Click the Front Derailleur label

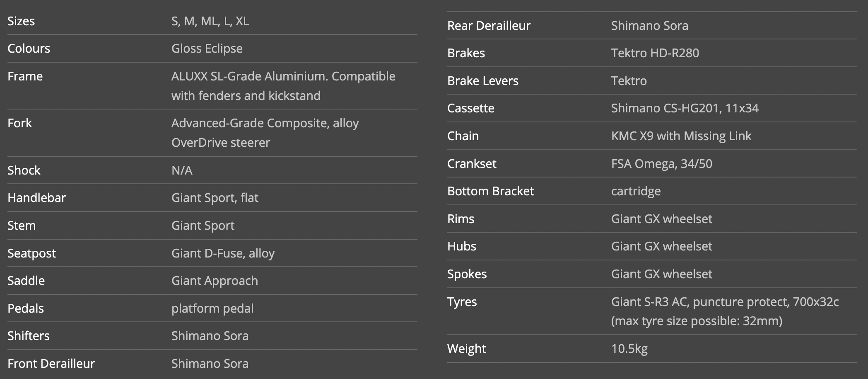tap(51, 364)
